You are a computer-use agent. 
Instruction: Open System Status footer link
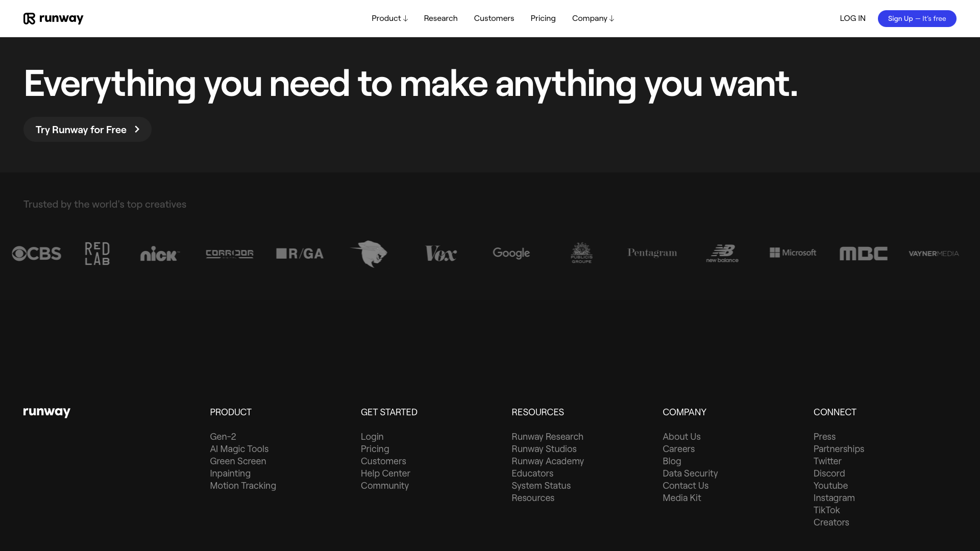pos(541,486)
